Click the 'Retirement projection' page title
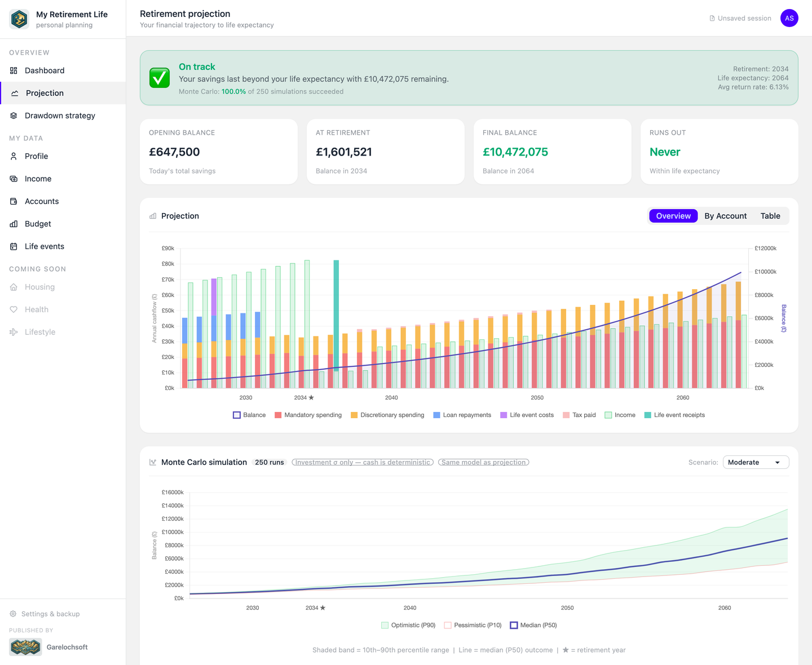 185,14
